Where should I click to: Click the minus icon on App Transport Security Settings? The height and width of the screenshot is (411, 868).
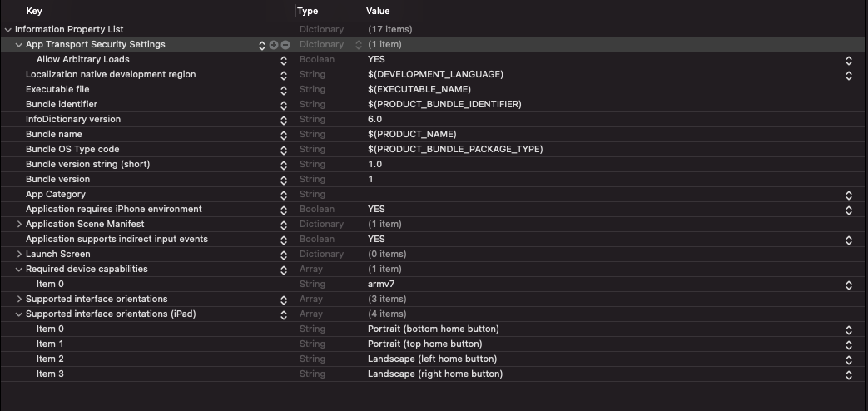[285, 45]
